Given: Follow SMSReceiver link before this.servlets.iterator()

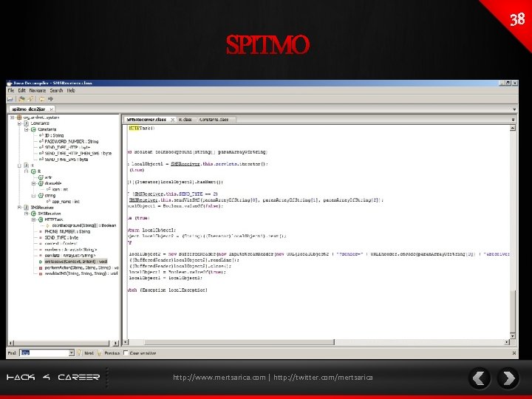Looking at the screenshot, I should (x=185, y=164).
